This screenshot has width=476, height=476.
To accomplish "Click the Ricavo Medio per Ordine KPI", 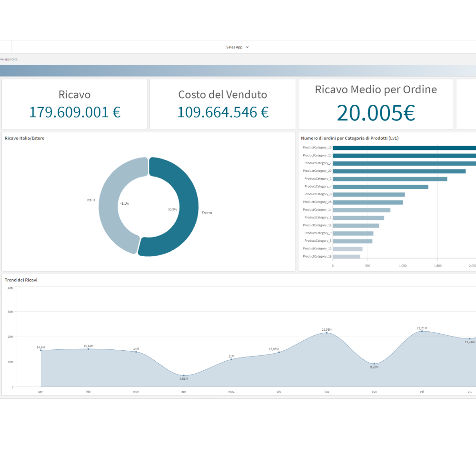I will [x=376, y=102].
